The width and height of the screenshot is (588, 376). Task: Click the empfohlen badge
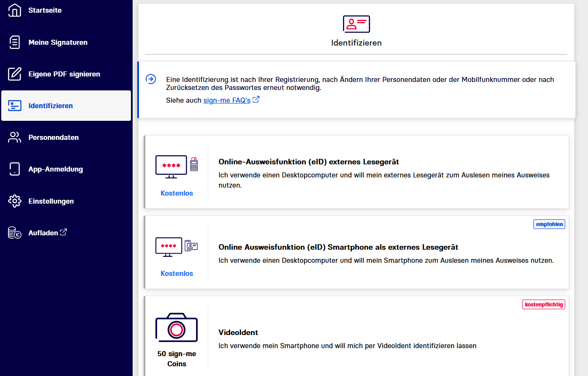(549, 224)
